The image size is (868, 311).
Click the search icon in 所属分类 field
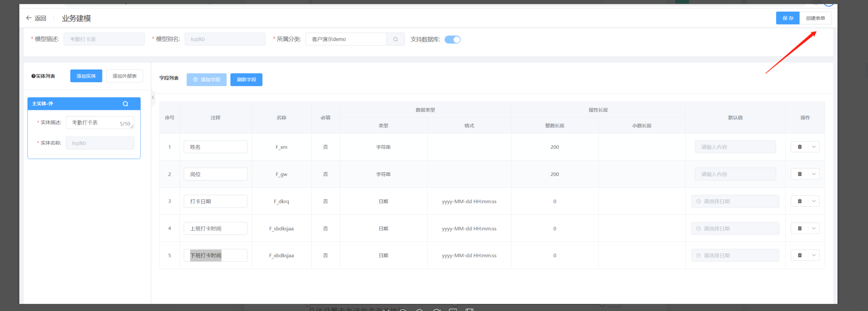[395, 39]
